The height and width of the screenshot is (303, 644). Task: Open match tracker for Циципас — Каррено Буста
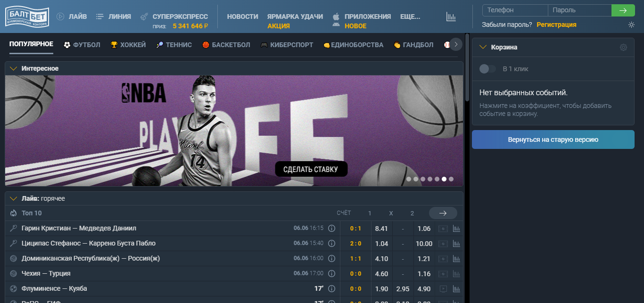coord(443,244)
